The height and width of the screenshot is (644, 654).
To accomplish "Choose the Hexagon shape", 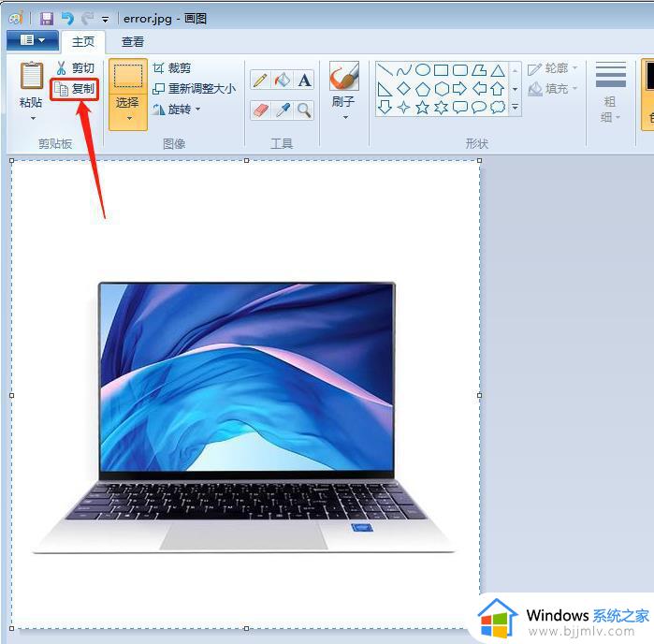I will click(442, 89).
